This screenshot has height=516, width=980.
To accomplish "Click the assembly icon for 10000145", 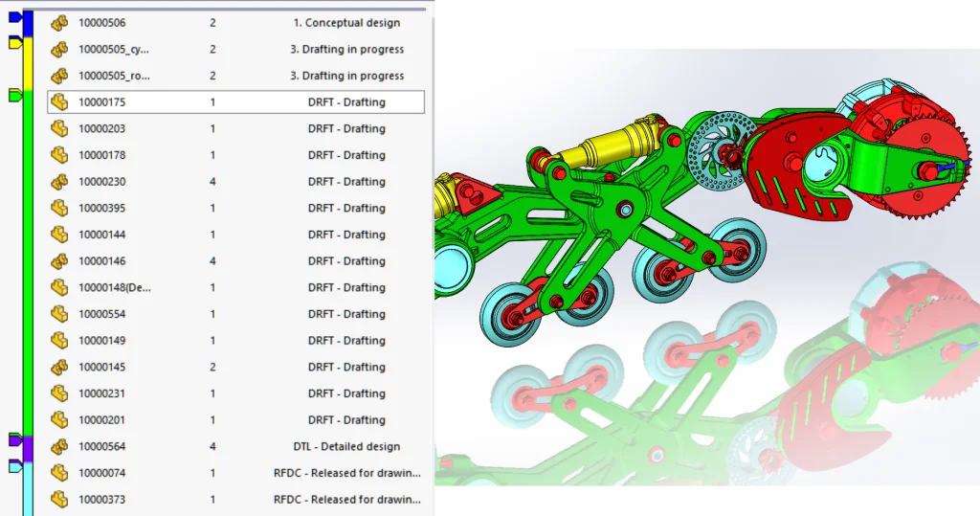I will click(x=59, y=368).
